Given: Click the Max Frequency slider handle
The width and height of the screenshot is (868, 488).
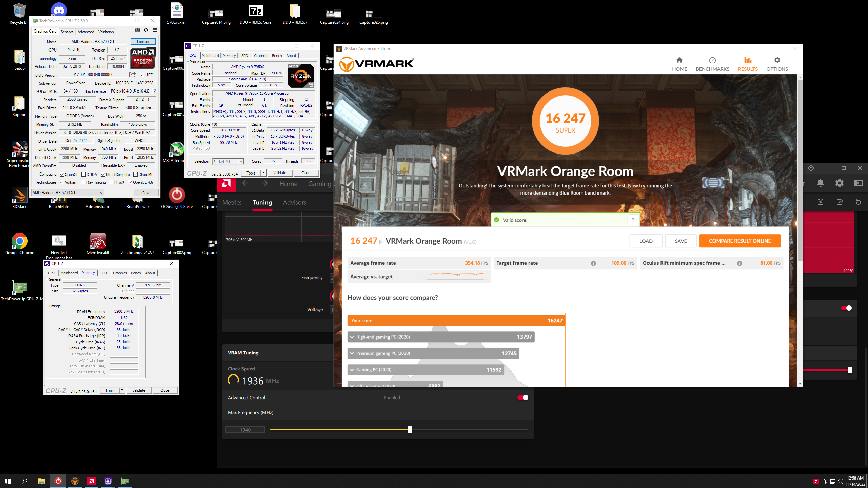Looking at the screenshot, I should tap(410, 430).
